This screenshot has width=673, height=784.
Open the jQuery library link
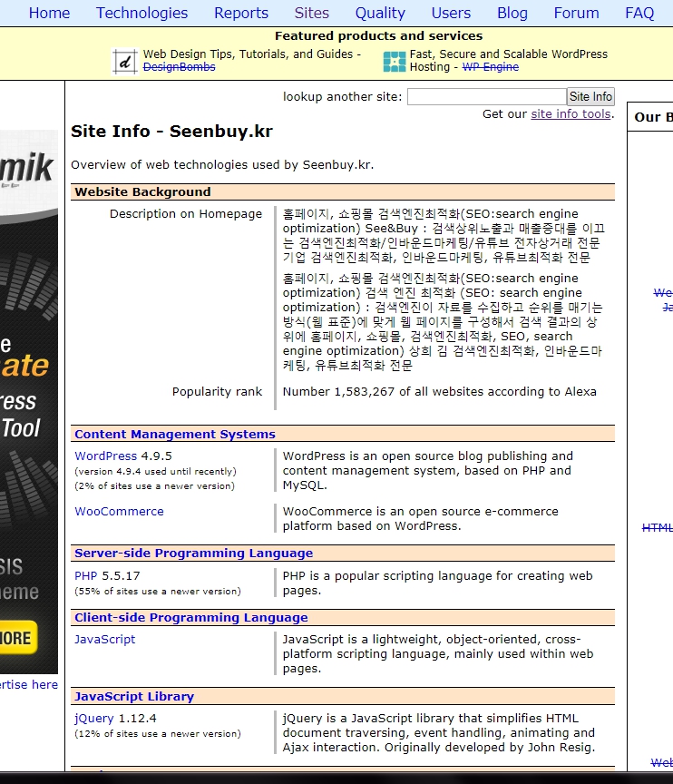pyautogui.click(x=94, y=719)
